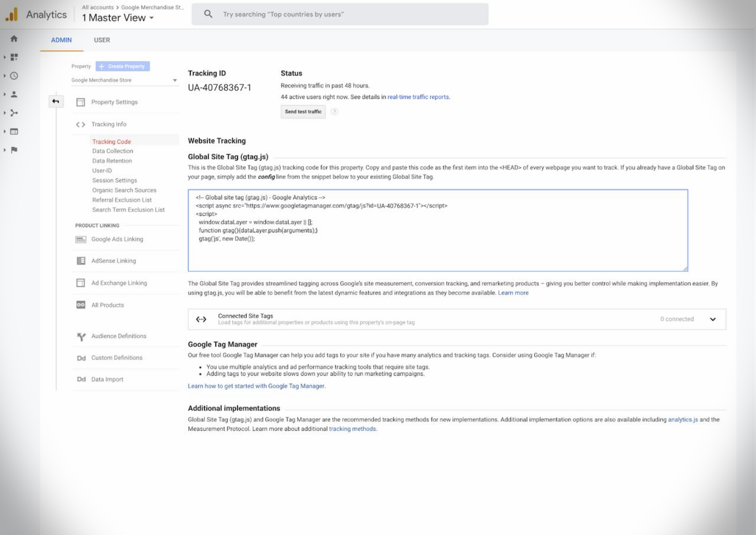Viewport: 756px width, 535px height.
Task: Open Google Ads Linking label
Action: click(117, 239)
